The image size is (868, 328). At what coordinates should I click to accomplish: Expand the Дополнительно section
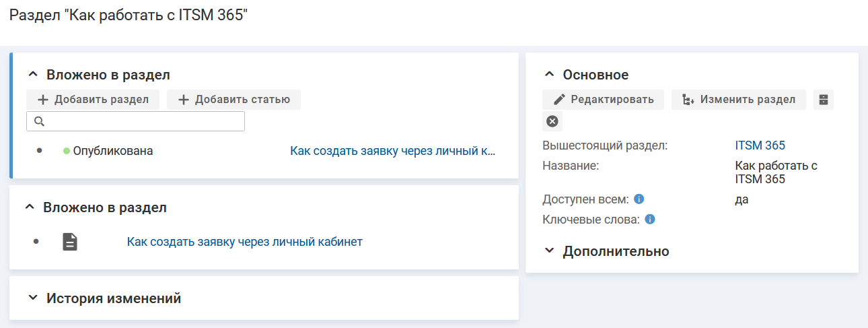click(549, 251)
